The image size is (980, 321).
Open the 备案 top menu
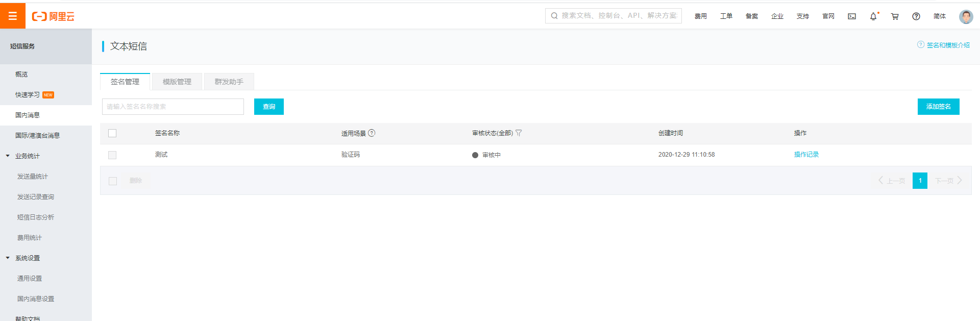(x=752, y=16)
